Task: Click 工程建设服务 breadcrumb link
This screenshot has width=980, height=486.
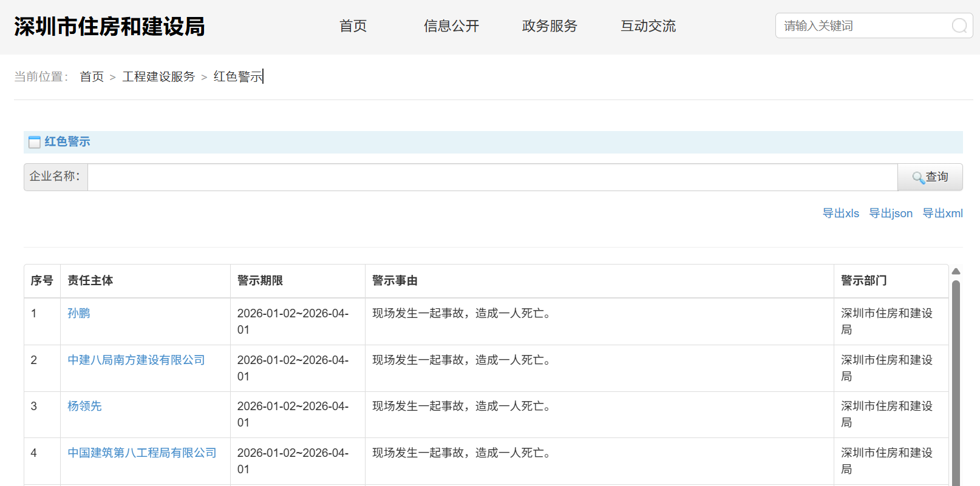Action: tap(158, 76)
